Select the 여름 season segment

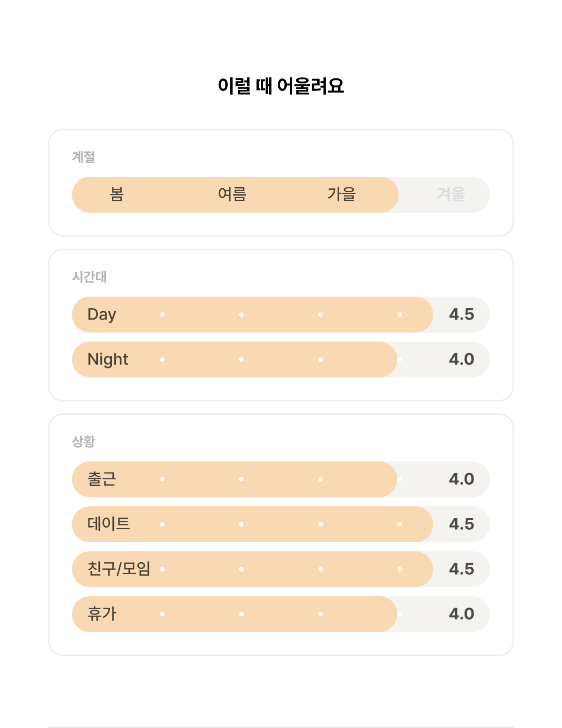pos(232,195)
